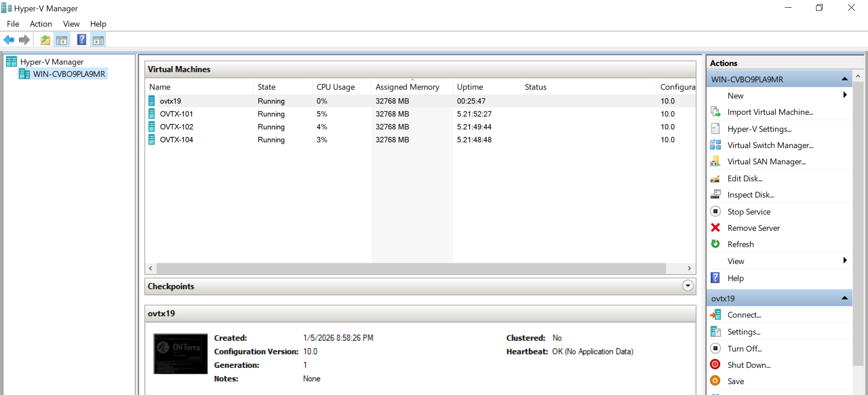Click Actions pane scrollbar up arrow
The image size is (868, 395).
point(858,76)
